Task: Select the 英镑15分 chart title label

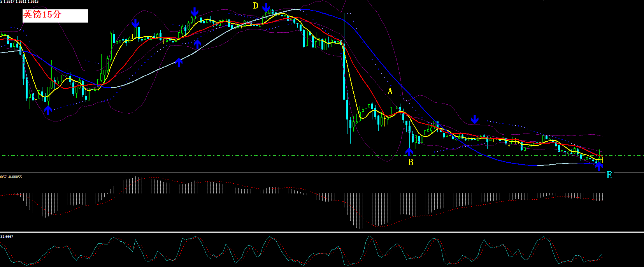Action: 55,16
